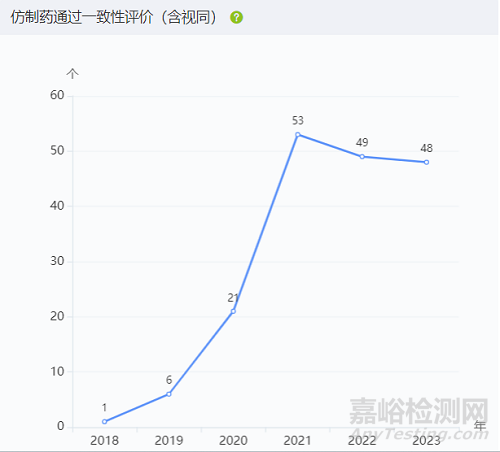Click the y-axis unit label 个

coord(72,73)
